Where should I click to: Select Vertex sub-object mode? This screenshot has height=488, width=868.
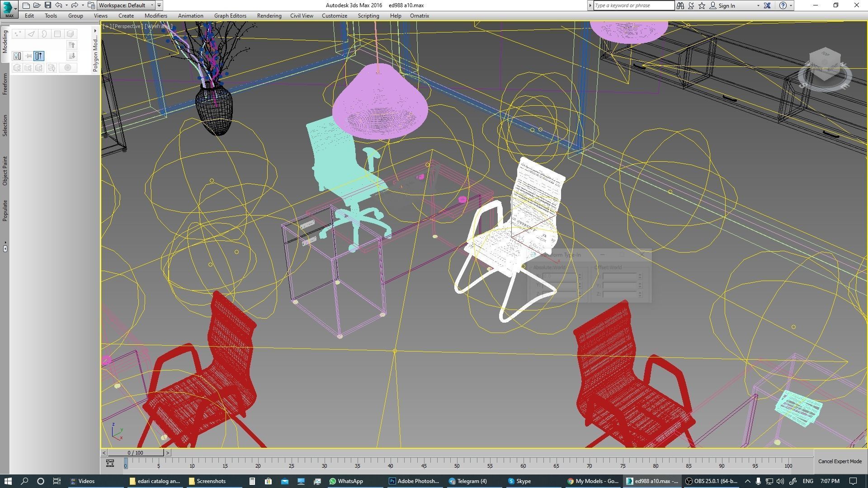coord(18,34)
